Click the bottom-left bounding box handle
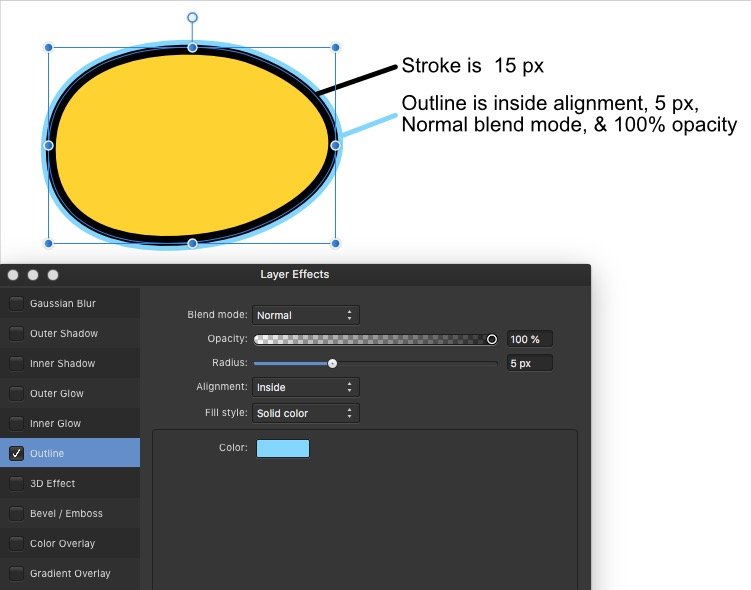 [48, 243]
